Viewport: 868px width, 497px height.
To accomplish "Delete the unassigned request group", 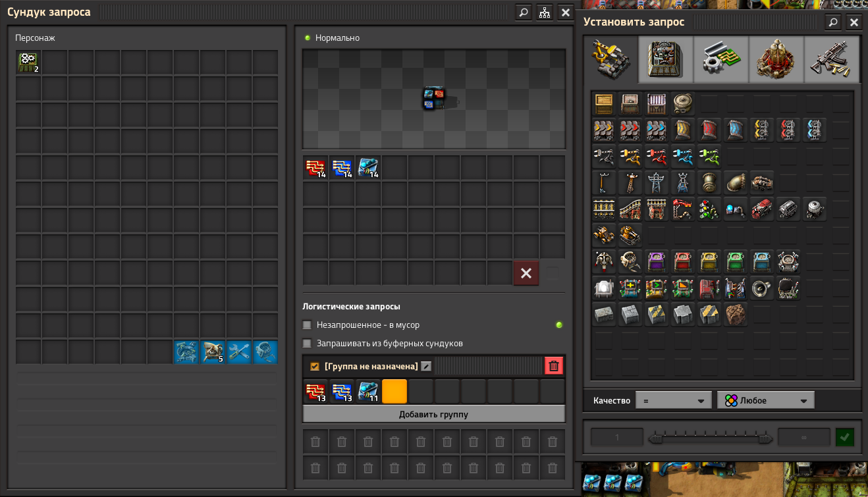I will point(554,366).
